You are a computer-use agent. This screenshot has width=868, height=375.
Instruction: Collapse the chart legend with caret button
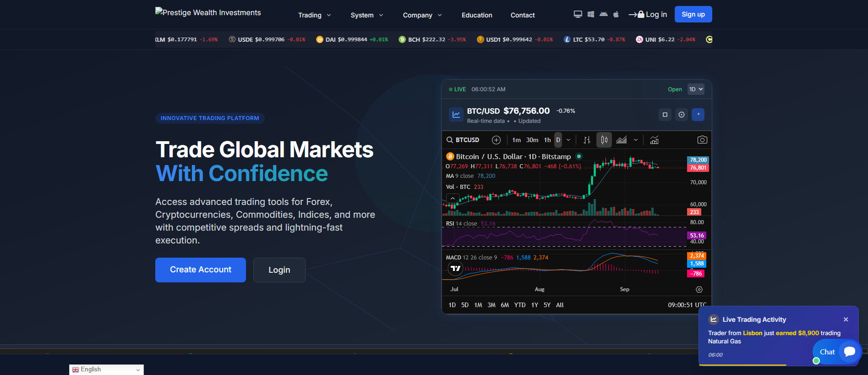tap(453, 199)
